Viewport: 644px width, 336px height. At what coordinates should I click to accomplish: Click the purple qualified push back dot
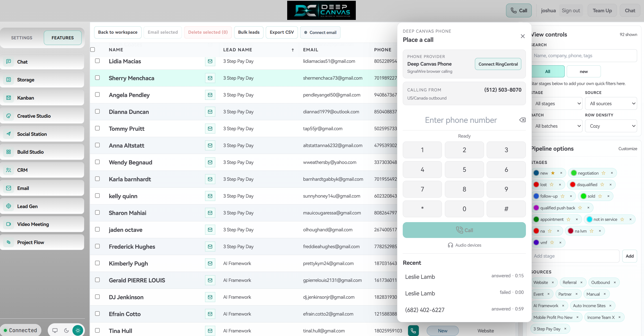pyautogui.click(x=536, y=208)
